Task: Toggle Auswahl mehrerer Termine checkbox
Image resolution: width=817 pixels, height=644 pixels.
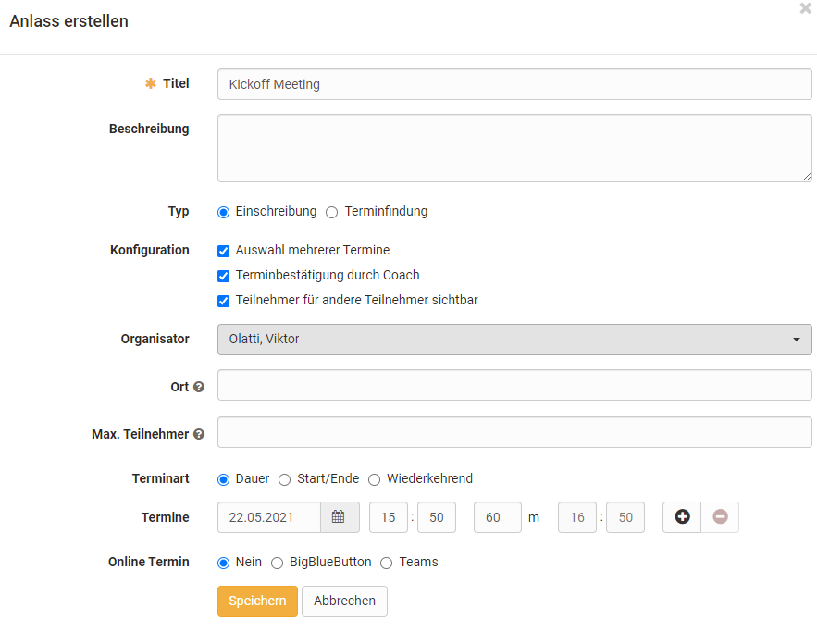Action: [x=223, y=251]
